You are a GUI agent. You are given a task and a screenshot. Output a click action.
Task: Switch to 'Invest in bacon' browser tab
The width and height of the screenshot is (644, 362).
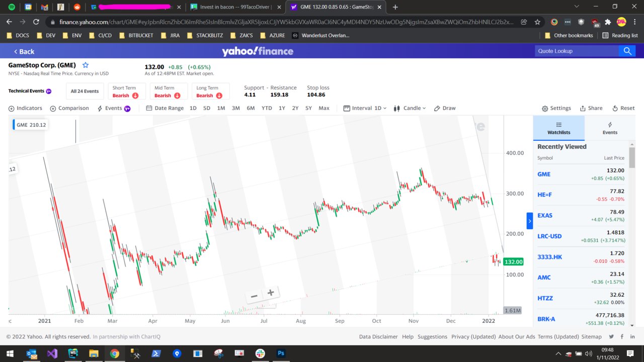(235, 7)
